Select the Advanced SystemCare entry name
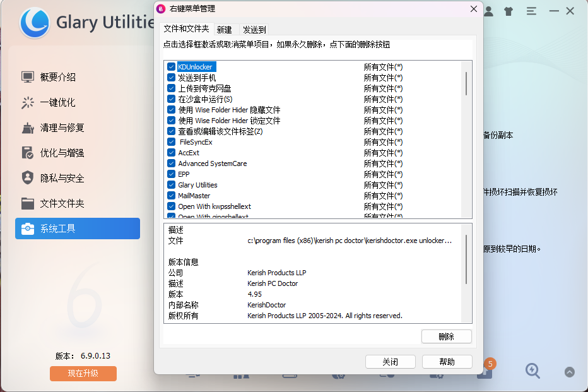The height and width of the screenshot is (392, 588). pos(212,163)
